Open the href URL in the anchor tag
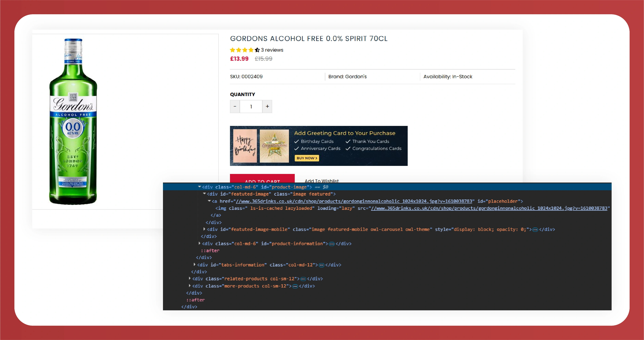The image size is (644, 340). [x=354, y=201]
